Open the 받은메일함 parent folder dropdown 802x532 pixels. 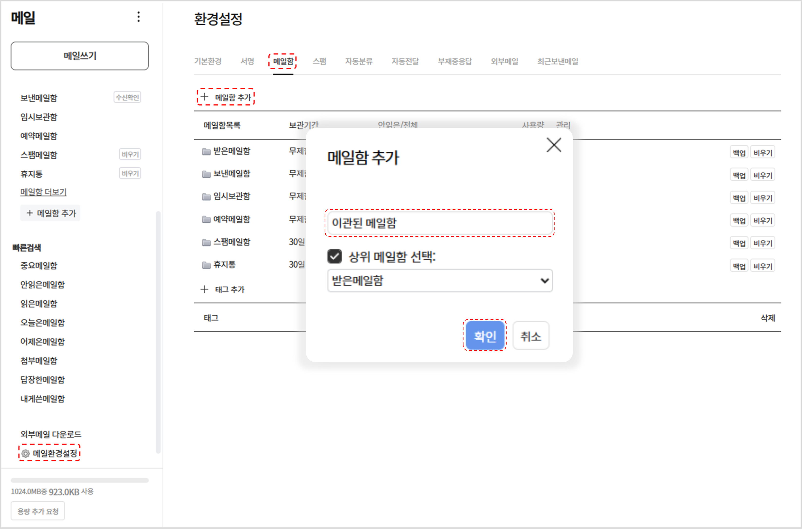(x=440, y=280)
